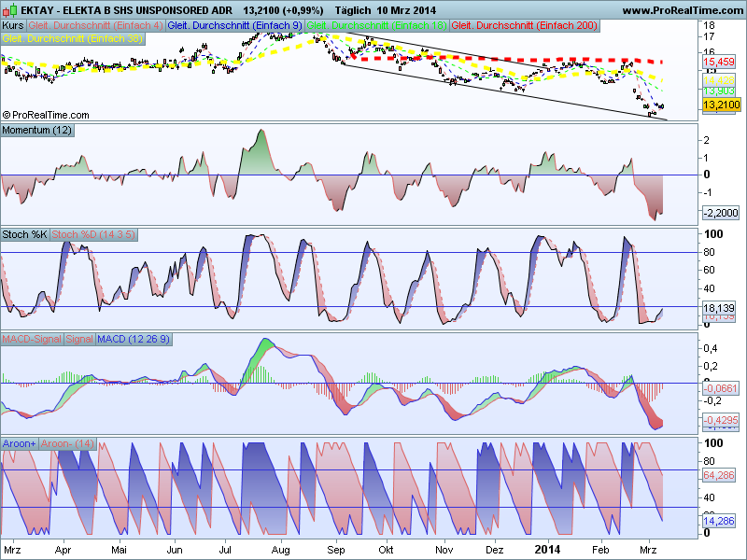Click the MACD-Signal label

point(32,339)
